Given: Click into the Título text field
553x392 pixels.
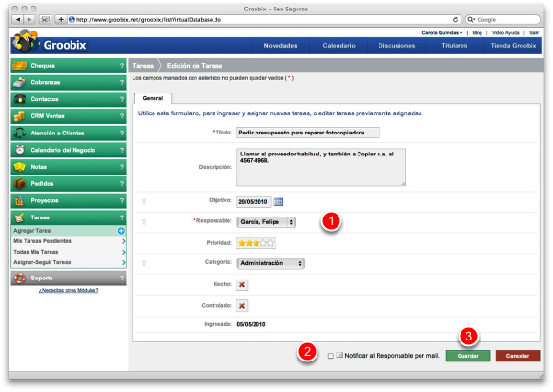Looking at the screenshot, I should (x=308, y=133).
